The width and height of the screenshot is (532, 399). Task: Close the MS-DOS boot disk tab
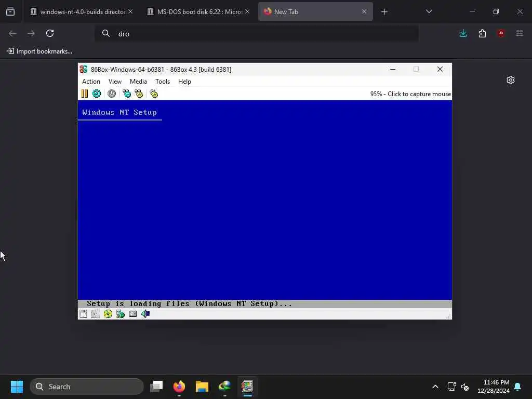pos(247,11)
